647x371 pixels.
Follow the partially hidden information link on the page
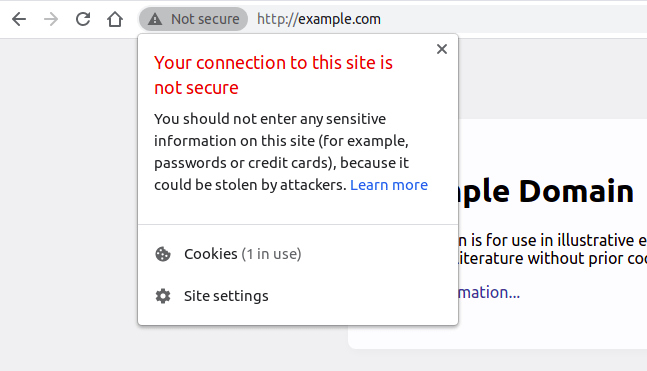coord(489,293)
